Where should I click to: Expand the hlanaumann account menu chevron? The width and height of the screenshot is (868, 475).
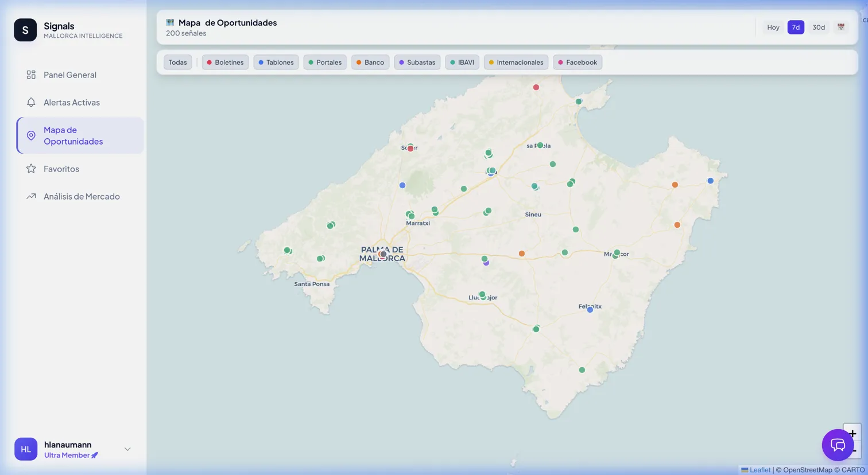tap(127, 449)
